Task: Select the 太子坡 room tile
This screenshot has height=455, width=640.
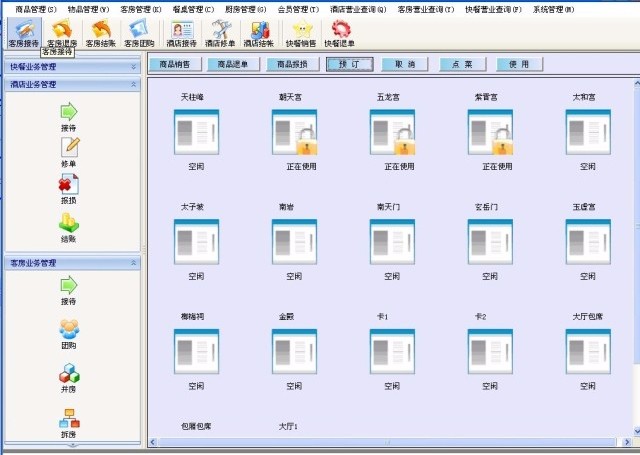Action: 196,242
